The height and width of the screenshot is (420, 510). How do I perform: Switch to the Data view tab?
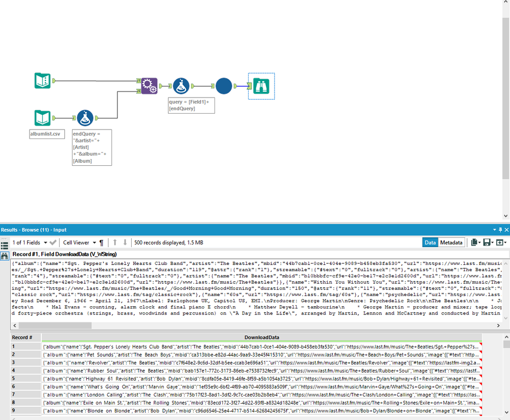(430, 242)
